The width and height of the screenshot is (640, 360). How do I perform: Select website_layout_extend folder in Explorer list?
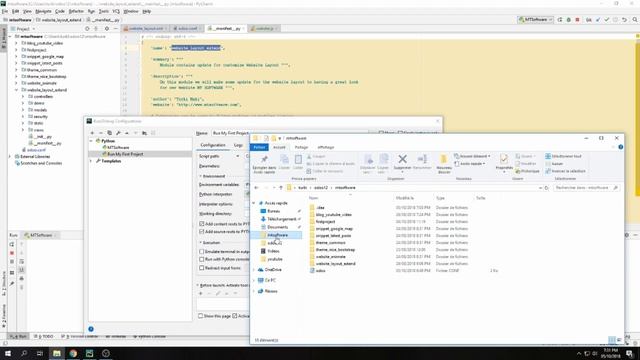click(x=336, y=264)
